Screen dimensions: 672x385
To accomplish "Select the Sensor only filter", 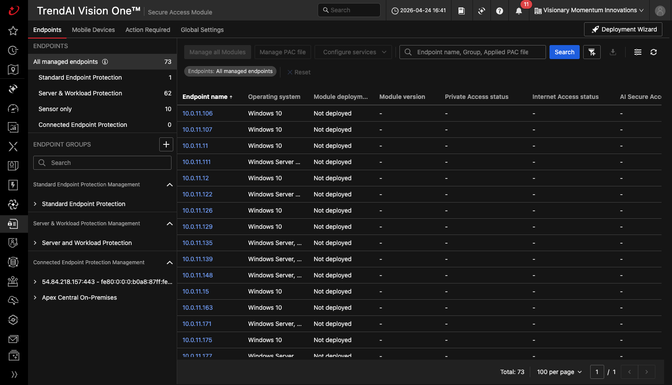I will point(102,109).
